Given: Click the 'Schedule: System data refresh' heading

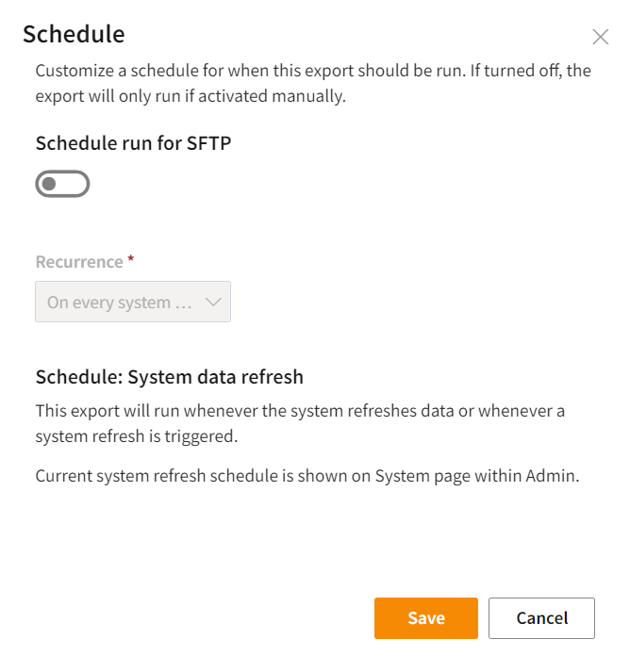Looking at the screenshot, I should [x=170, y=377].
